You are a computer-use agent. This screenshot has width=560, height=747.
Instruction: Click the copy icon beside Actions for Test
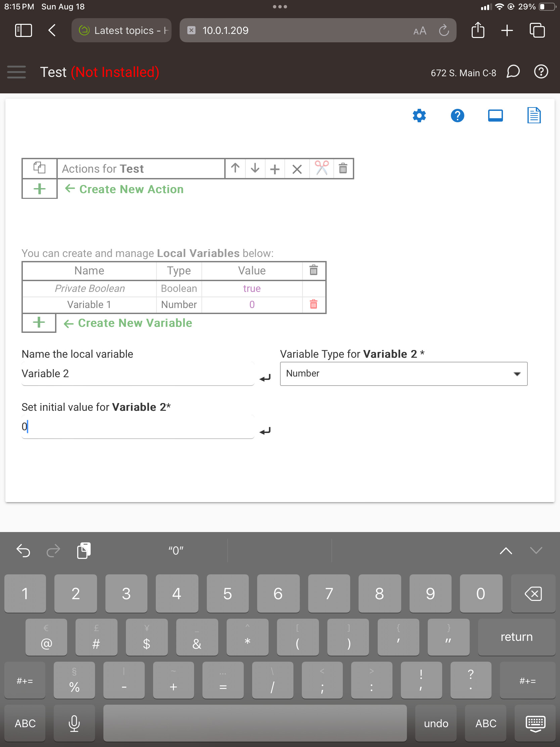[40, 168]
